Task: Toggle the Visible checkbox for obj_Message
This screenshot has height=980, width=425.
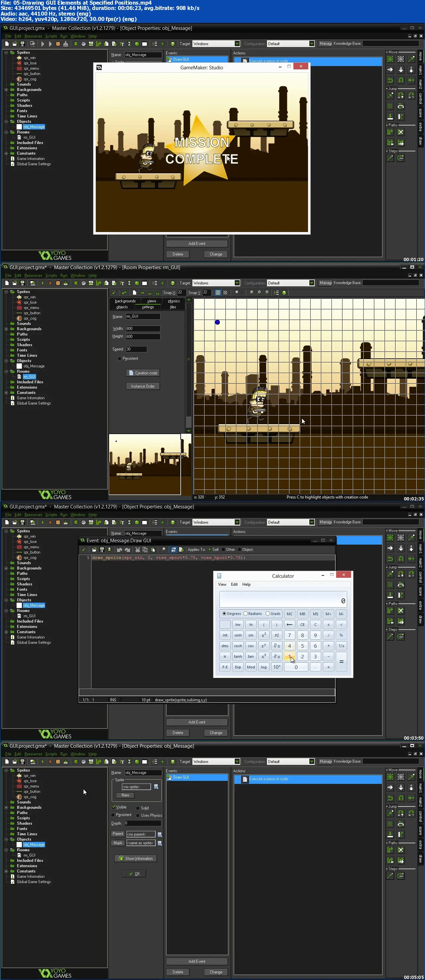Action: (114, 807)
